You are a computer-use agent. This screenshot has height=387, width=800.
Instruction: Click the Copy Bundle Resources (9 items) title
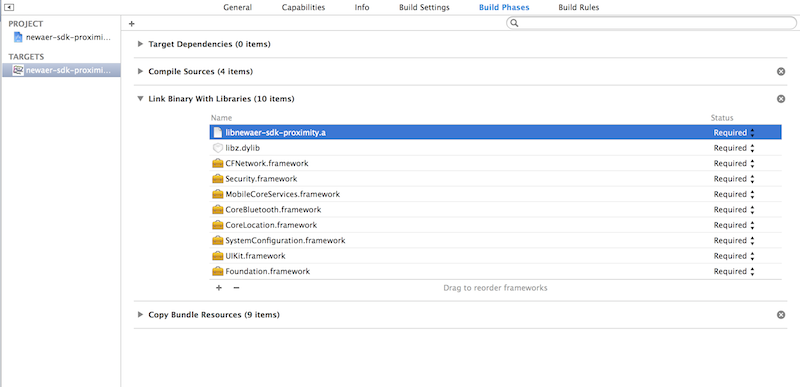[x=214, y=315]
